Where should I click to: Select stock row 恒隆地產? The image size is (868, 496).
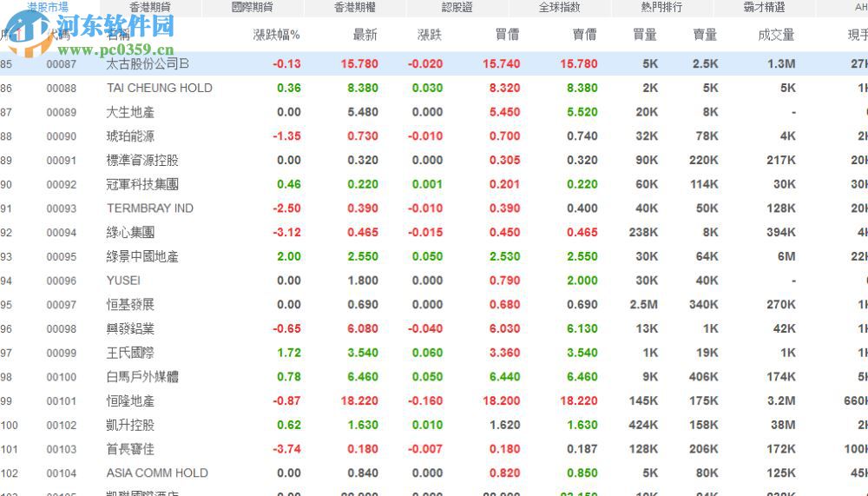434,400
